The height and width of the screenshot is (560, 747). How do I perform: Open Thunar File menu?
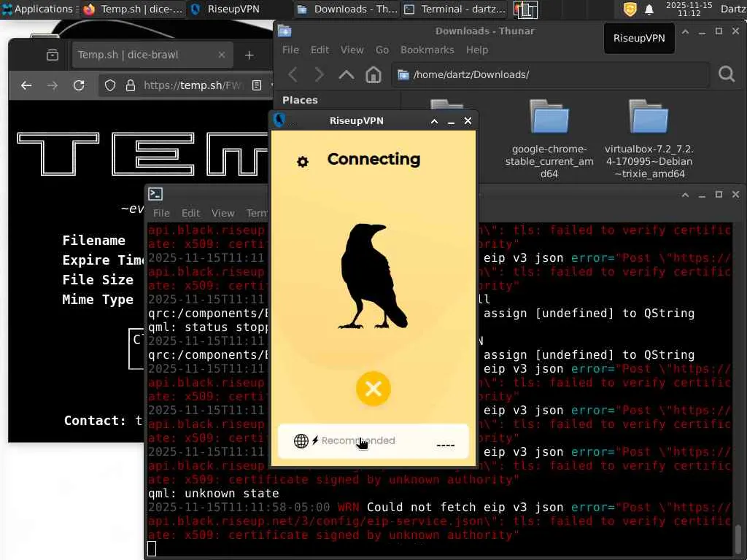point(290,50)
